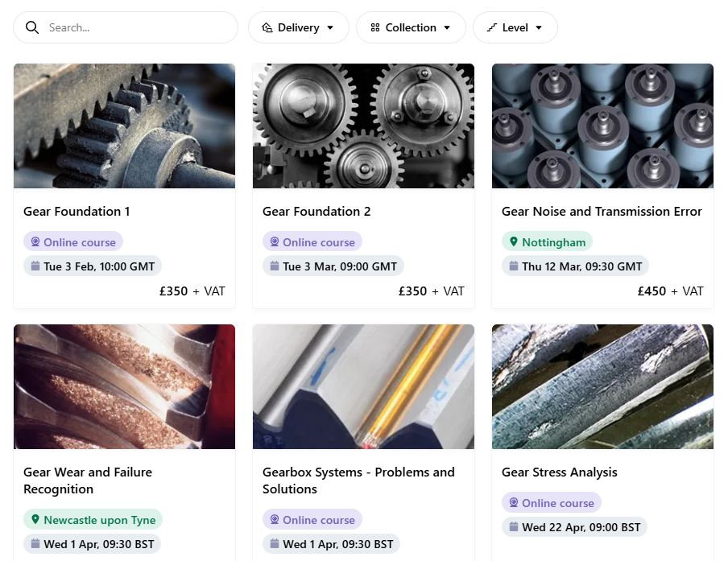
Task: Click webcam icon on Gear Foundation 2 card
Action: (x=275, y=241)
